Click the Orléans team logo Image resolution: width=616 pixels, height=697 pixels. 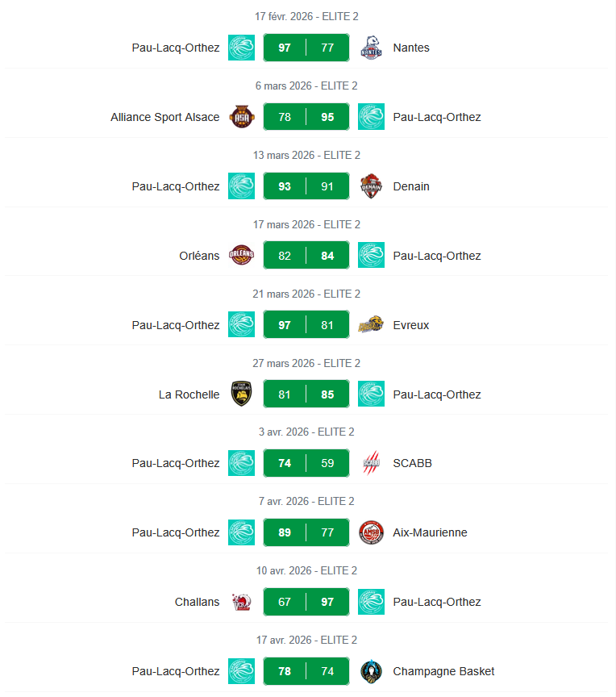tap(241, 256)
